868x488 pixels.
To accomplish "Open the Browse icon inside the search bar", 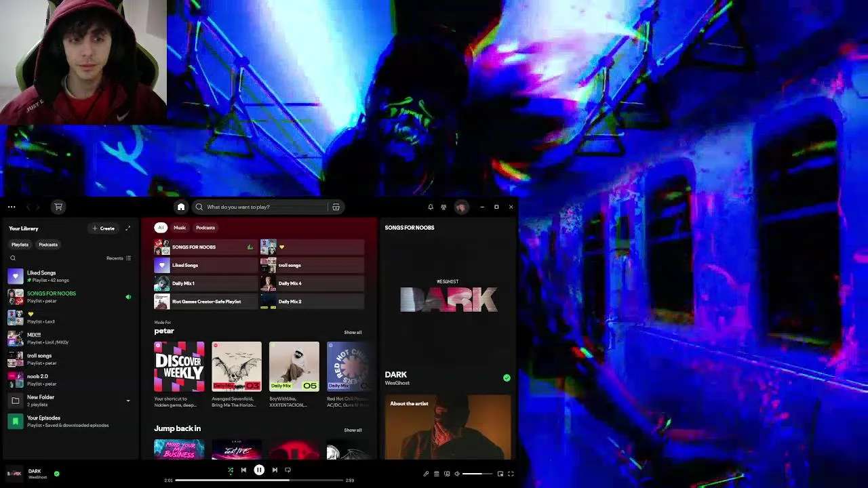I will coord(336,207).
